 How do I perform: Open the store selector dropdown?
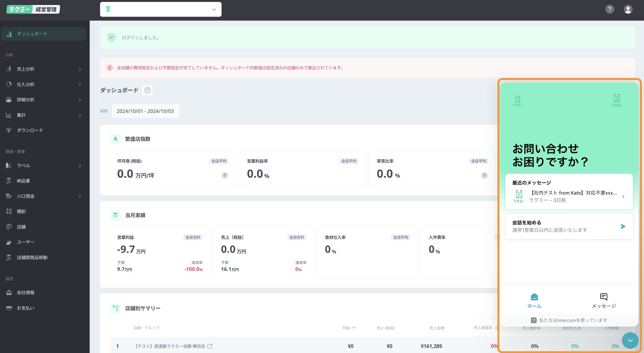pos(160,9)
